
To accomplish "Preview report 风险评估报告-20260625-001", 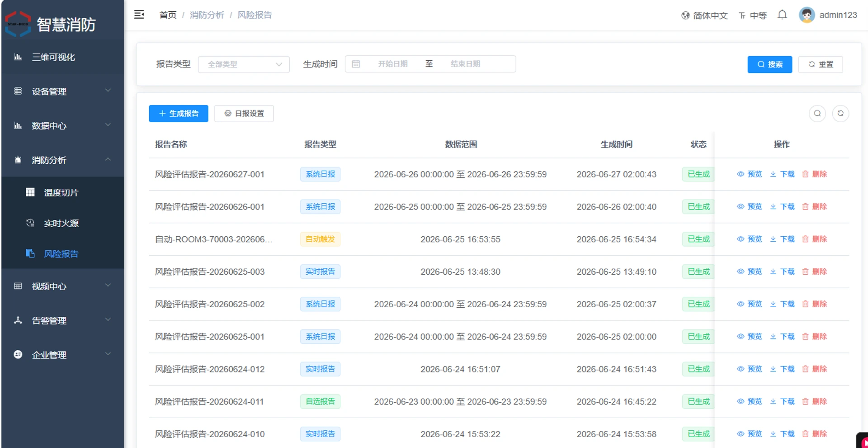I will [x=750, y=337].
